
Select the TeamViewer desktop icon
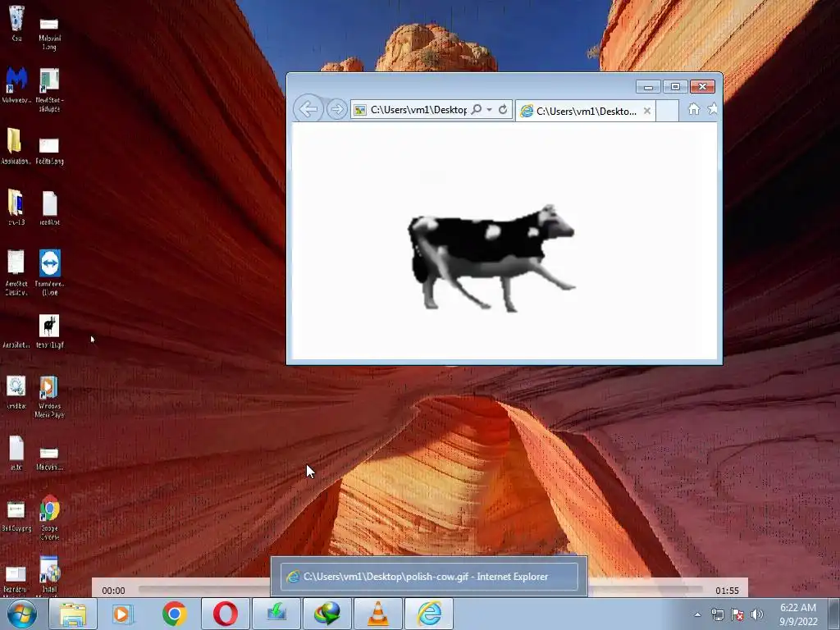click(50, 272)
